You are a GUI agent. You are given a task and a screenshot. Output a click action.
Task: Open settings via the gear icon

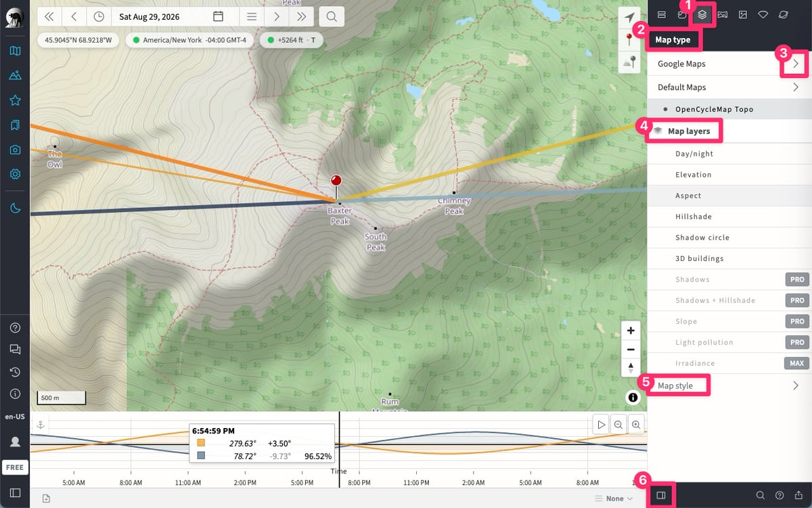[15, 174]
